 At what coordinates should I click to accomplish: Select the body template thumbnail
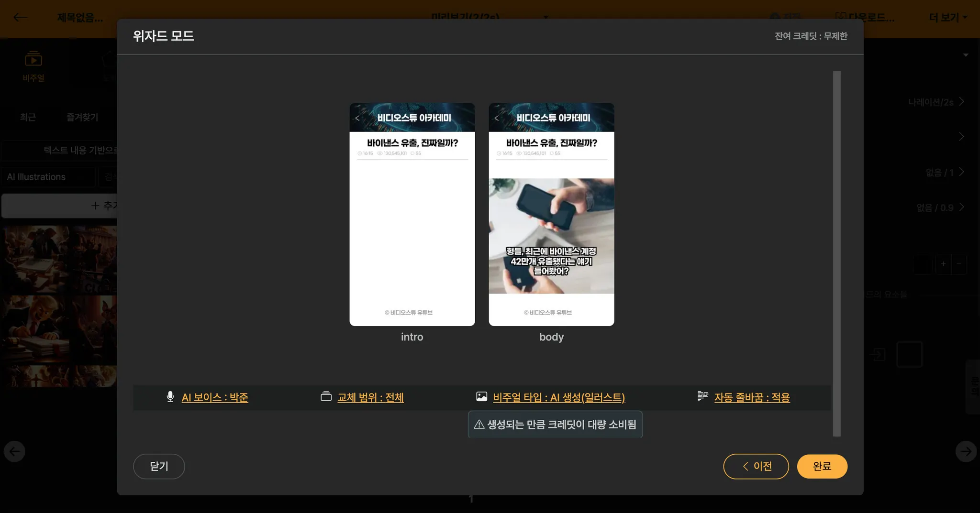click(x=551, y=214)
